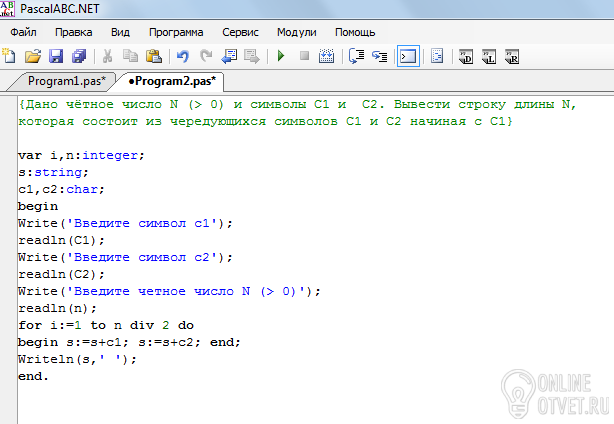Click the 'Введите символ c1' Write line
The height and width of the screenshot is (424, 614).
point(125,224)
